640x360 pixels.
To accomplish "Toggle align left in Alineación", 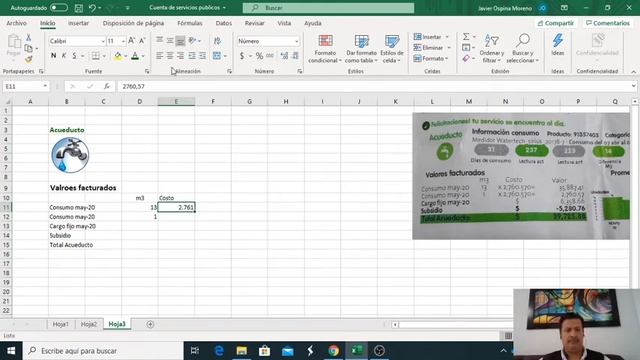I will click(160, 56).
